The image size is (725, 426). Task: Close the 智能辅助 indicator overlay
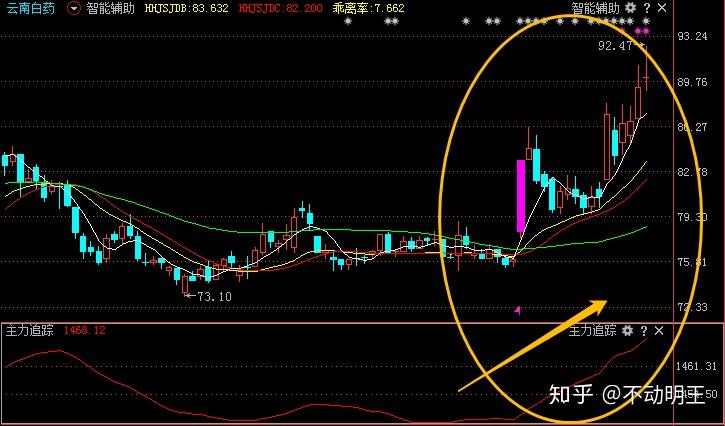662,8
